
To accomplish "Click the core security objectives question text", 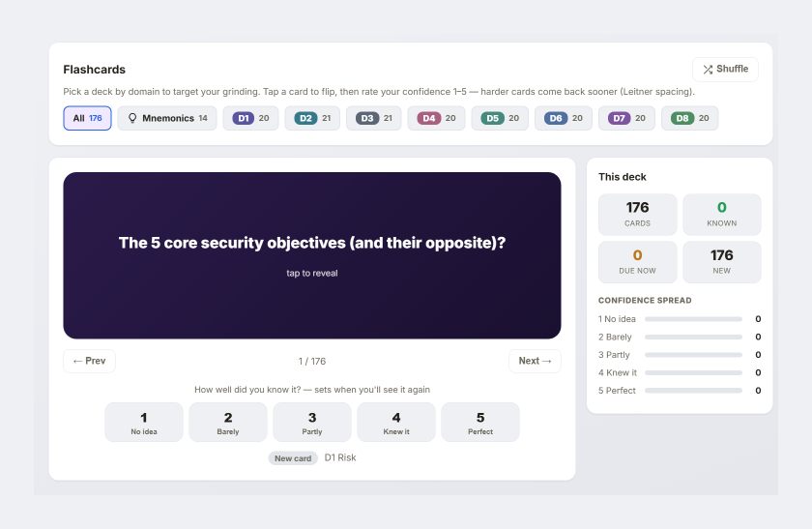I will 312,243.
